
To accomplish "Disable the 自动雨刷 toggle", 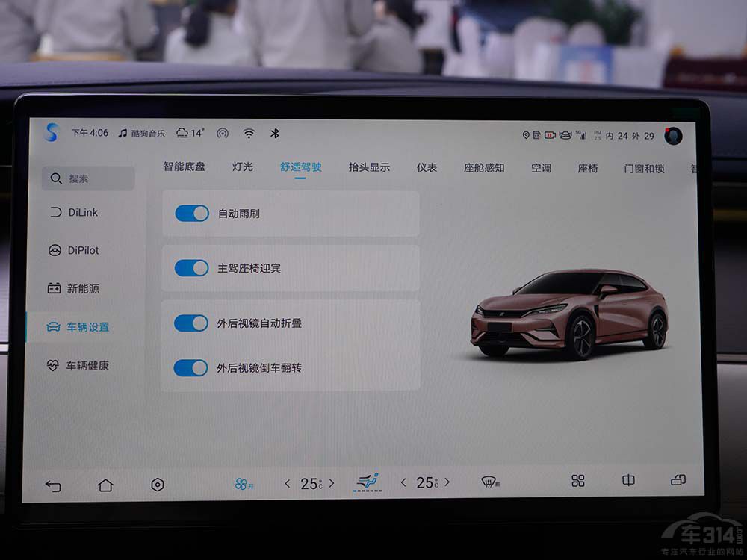I will pyautogui.click(x=192, y=214).
